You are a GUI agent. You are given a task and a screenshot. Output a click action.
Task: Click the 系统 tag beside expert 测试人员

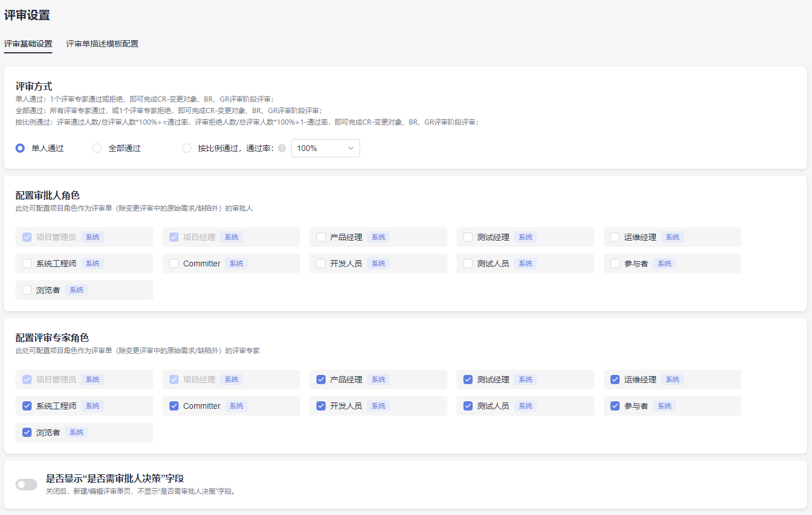click(525, 406)
